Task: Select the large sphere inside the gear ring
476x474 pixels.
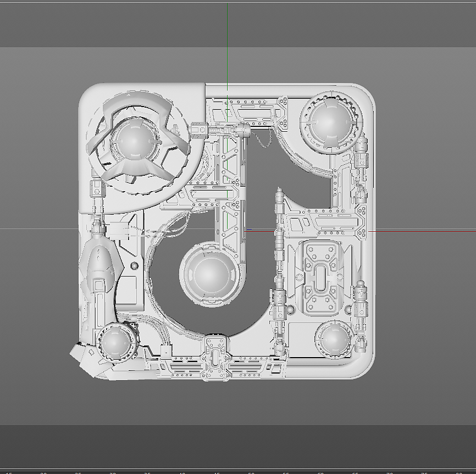Action: [x=134, y=141]
